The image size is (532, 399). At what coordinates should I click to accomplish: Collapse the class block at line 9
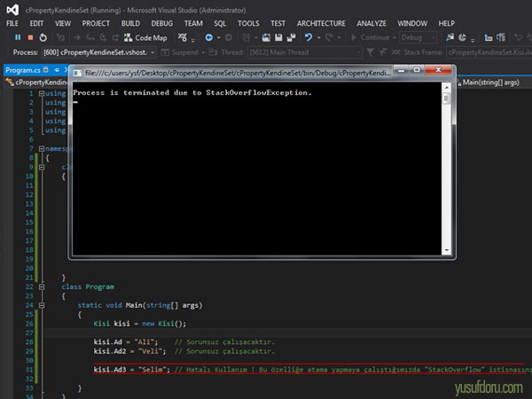click(x=42, y=168)
